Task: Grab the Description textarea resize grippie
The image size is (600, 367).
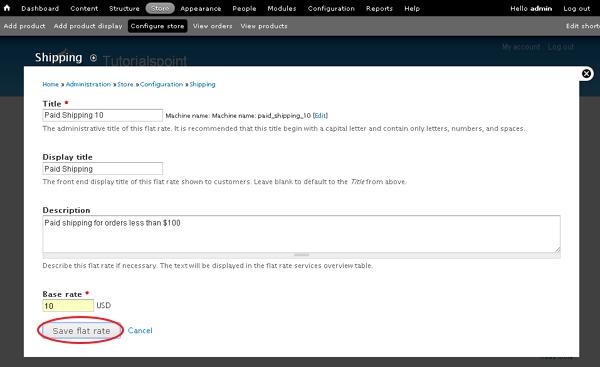Action: click(302, 255)
